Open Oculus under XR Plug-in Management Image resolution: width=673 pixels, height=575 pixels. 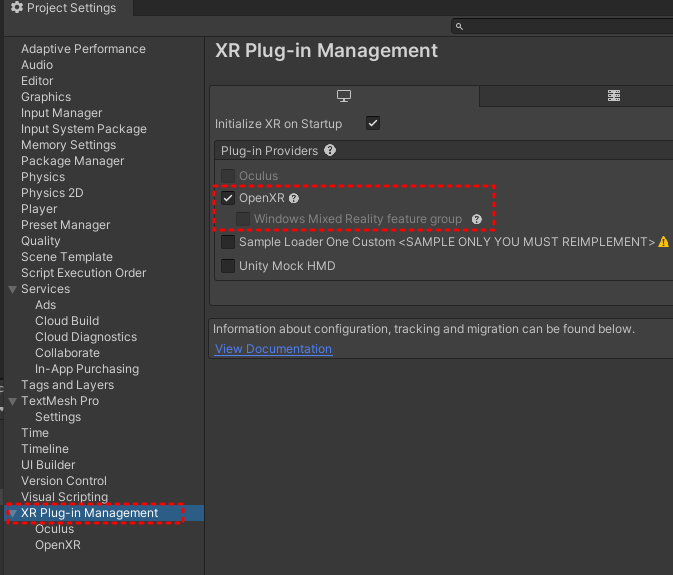click(55, 529)
